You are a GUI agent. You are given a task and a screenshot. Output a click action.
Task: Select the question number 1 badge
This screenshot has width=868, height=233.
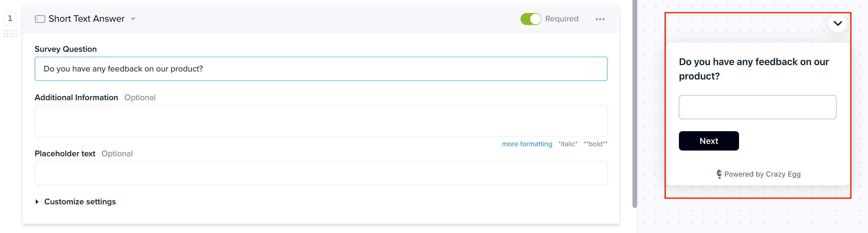click(10, 18)
